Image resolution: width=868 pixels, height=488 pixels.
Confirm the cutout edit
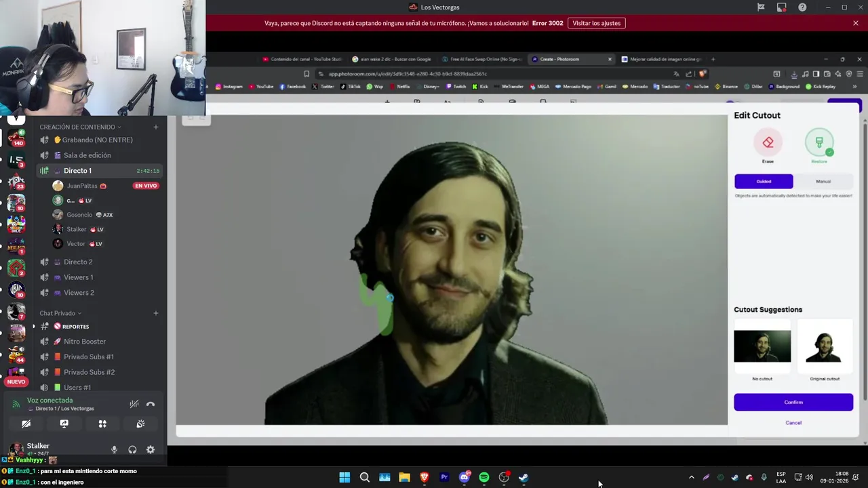[793, 402]
